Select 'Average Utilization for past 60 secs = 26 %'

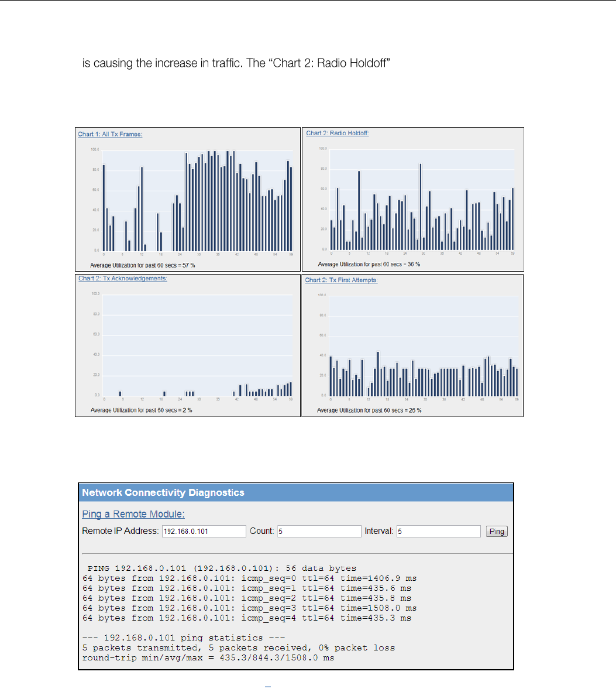[x=369, y=410]
